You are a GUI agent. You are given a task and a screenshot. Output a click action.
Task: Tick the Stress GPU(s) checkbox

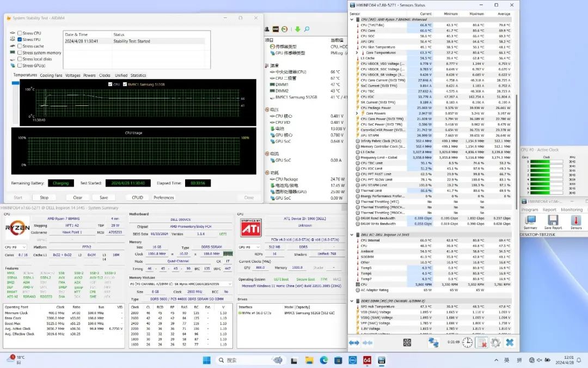pyautogui.click(x=20, y=66)
